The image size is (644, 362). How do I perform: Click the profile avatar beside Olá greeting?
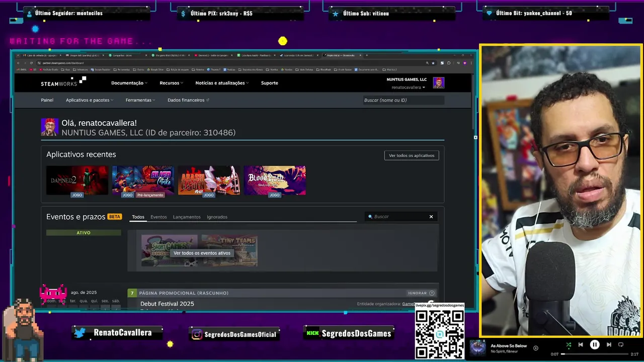[49, 127]
